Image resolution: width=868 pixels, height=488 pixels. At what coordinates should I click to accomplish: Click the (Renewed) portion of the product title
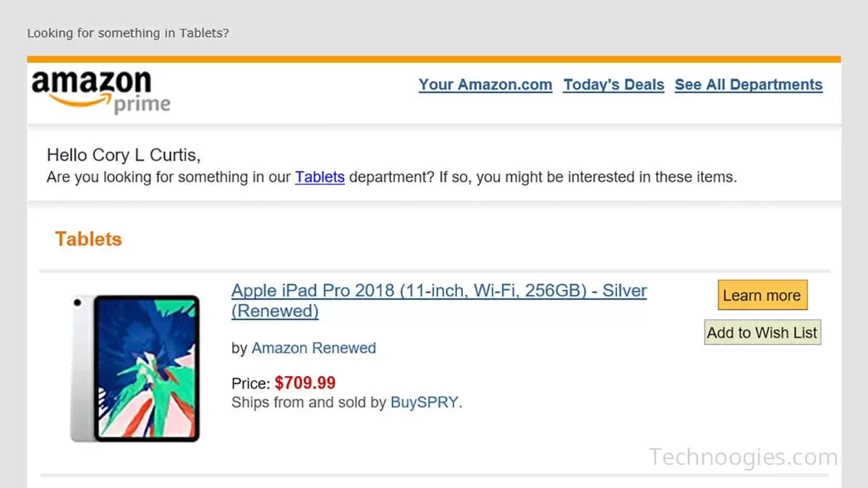275,311
